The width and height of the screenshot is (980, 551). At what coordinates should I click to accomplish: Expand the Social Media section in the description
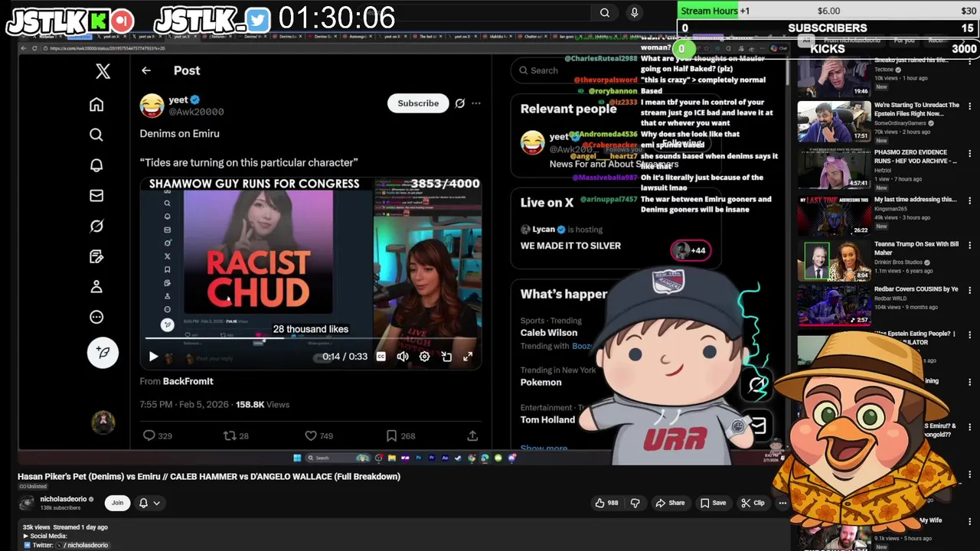coord(46,536)
